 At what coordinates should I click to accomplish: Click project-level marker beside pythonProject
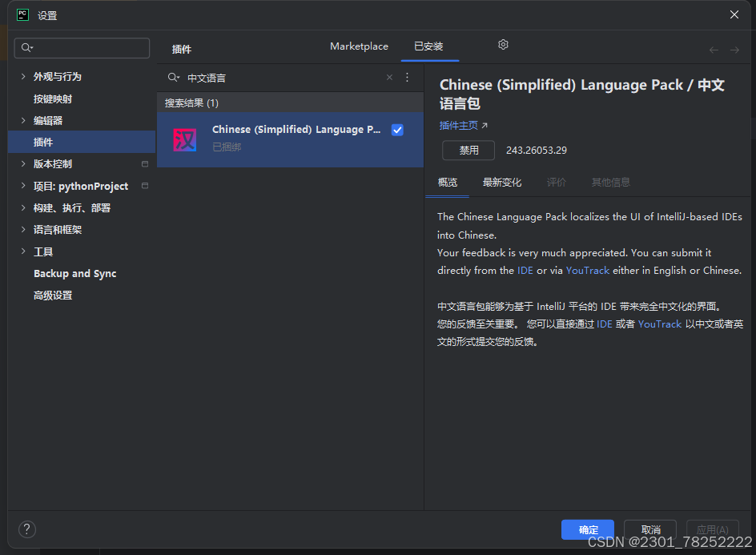[145, 186]
